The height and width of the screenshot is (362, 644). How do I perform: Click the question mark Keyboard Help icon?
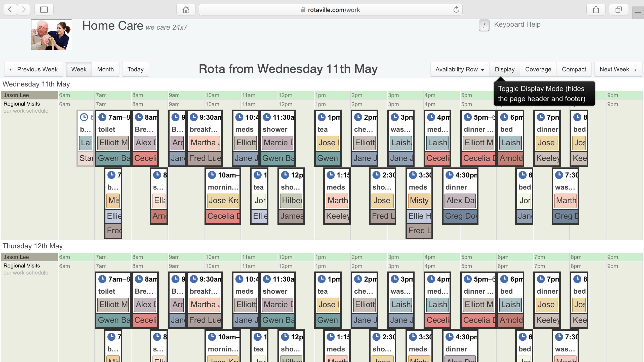pyautogui.click(x=484, y=25)
